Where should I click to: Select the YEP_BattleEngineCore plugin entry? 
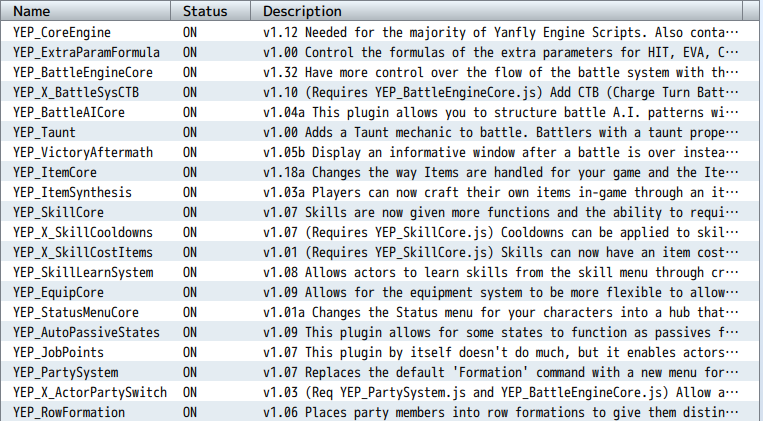[x=382, y=72]
